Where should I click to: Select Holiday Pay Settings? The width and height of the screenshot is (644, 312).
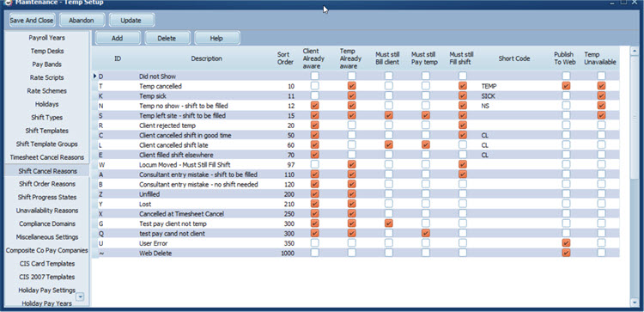(x=47, y=291)
